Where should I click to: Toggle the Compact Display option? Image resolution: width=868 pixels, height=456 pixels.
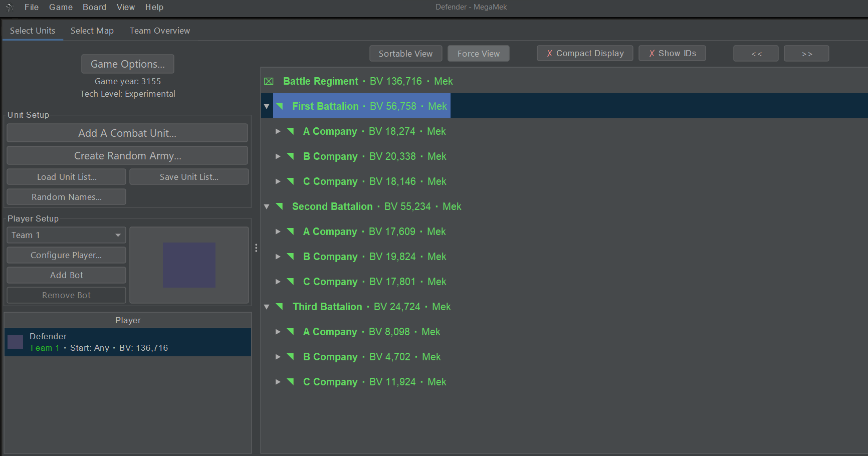pyautogui.click(x=584, y=53)
